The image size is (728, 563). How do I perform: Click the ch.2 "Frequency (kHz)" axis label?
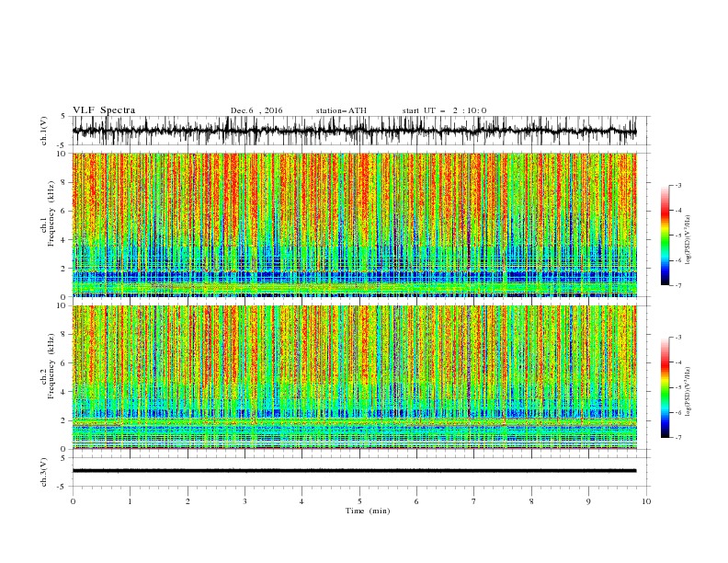tap(51, 366)
